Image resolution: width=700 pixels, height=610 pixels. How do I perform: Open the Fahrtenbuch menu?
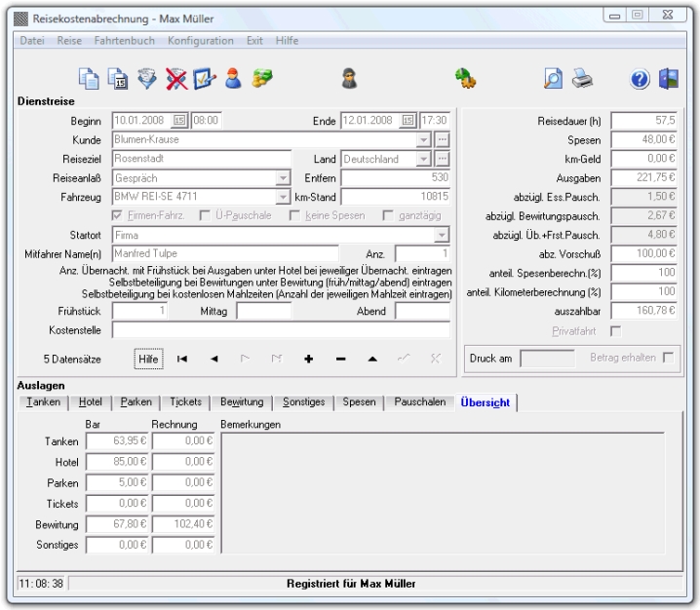[x=126, y=41]
